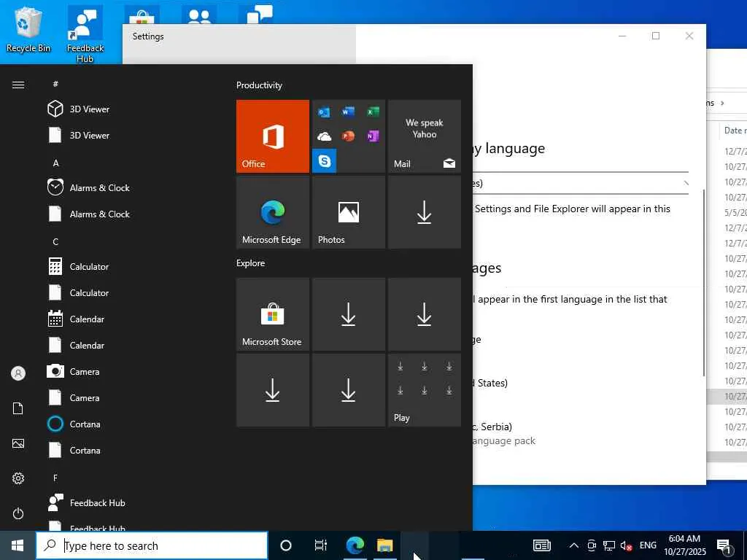Open the Mail tile

(424, 136)
